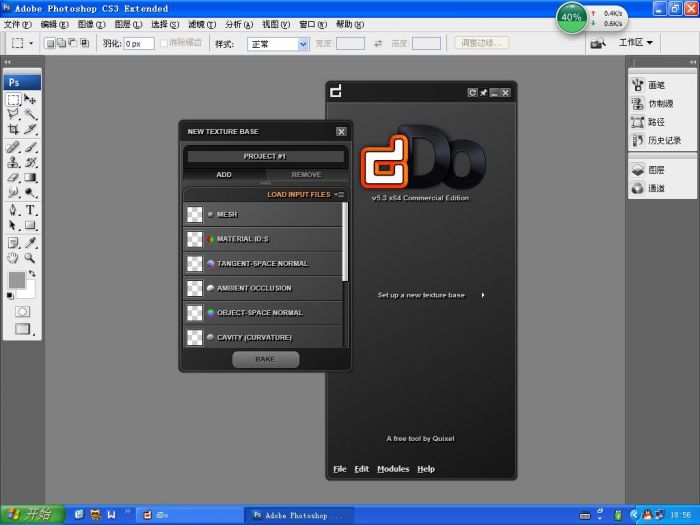The height and width of the screenshot is (525, 700).
Task: Select the Rectangle shape tool
Action: pyautogui.click(x=30, y=225)
